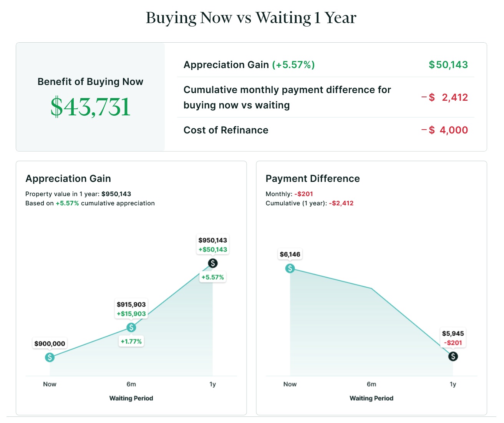Select the "$5,945 -$201" chart tooltip
The image size is (504, 423).
[453, 338]
